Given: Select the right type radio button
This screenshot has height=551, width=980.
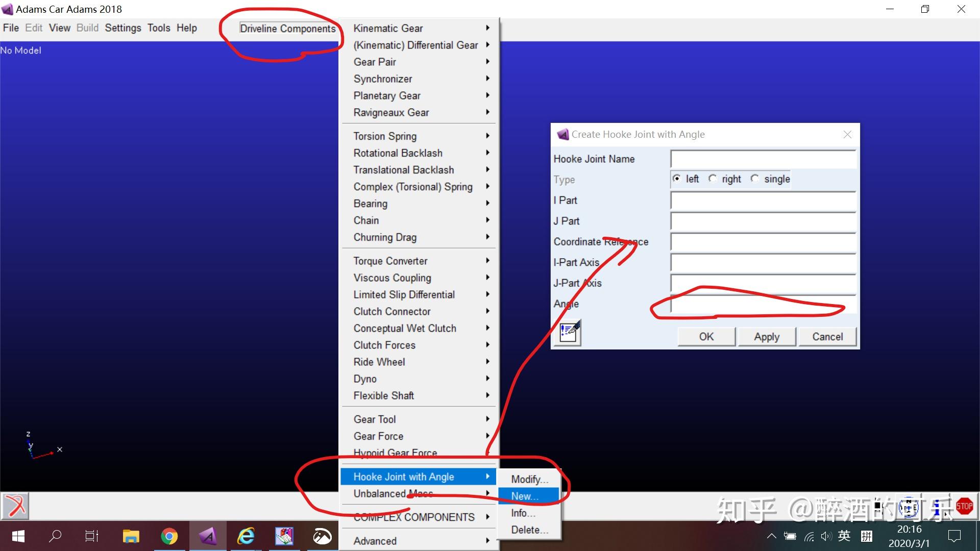Looking at the screenshot, I should 713,179.
